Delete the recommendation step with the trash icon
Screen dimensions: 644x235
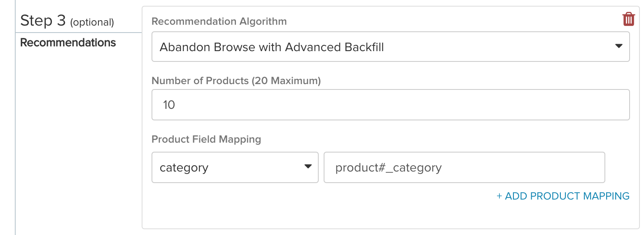(x=628, y=19)
